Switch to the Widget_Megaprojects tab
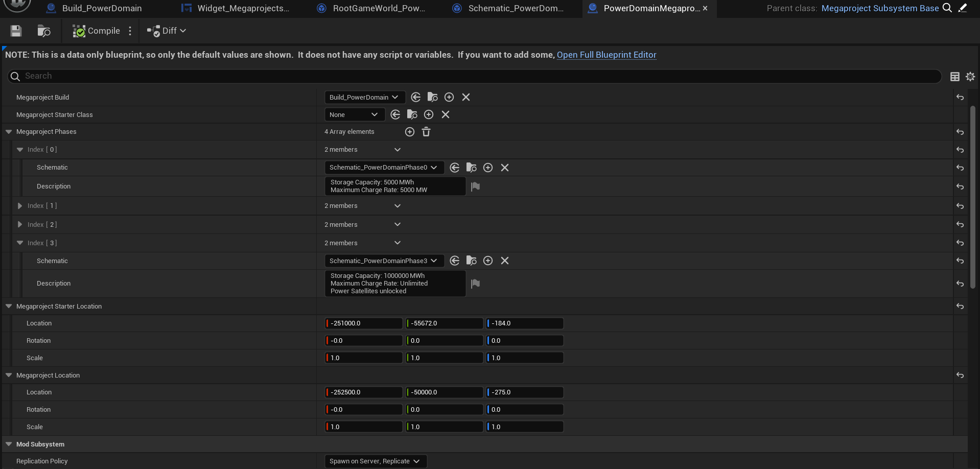The width and height of the screenshot is (980, 469). (x=236, y=8)
